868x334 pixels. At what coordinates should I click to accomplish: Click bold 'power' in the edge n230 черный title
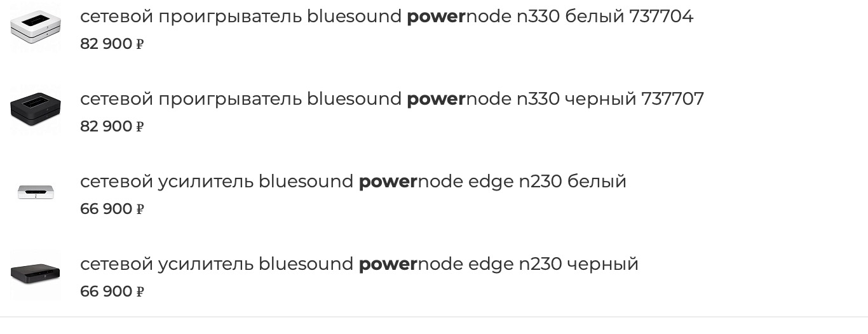[x=388, y=265]
